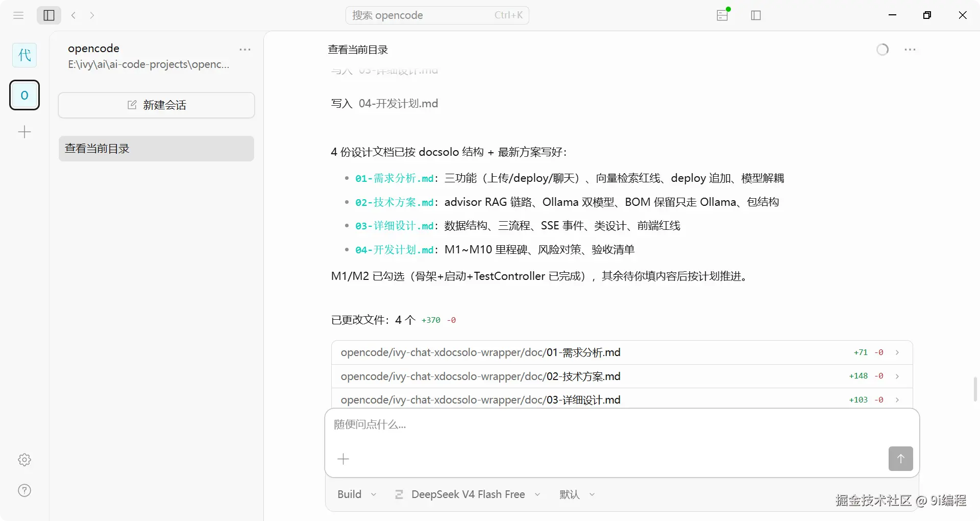Restore down the opencode window

click(927, 15)
